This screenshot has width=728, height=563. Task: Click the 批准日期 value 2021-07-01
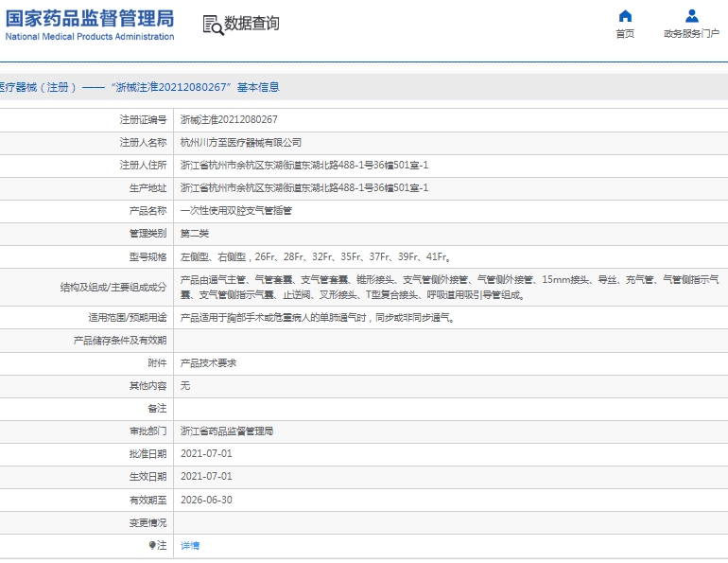206,453
